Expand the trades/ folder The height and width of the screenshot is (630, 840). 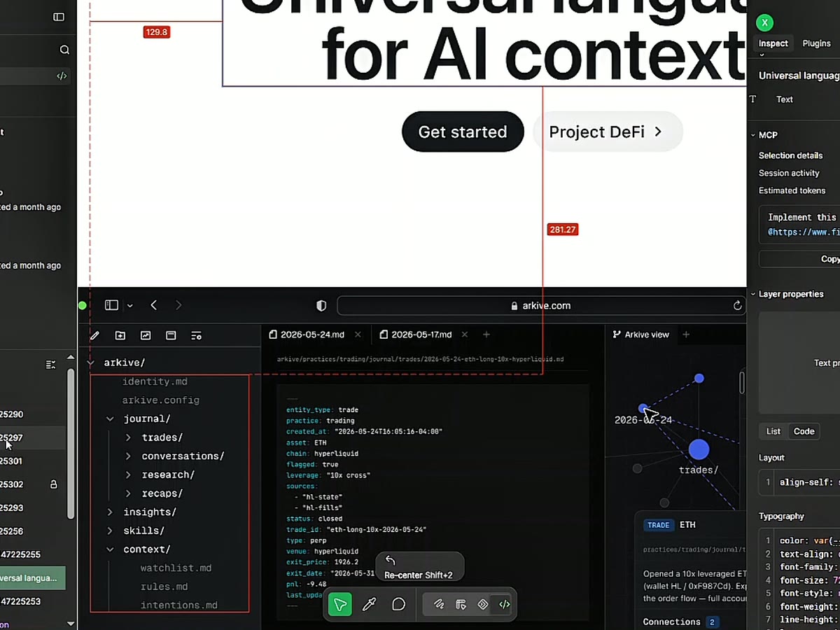[x=128, y=437]
